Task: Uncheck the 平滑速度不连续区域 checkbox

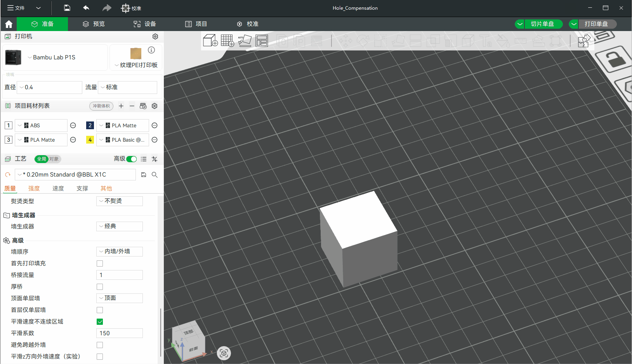Action: 100,322
